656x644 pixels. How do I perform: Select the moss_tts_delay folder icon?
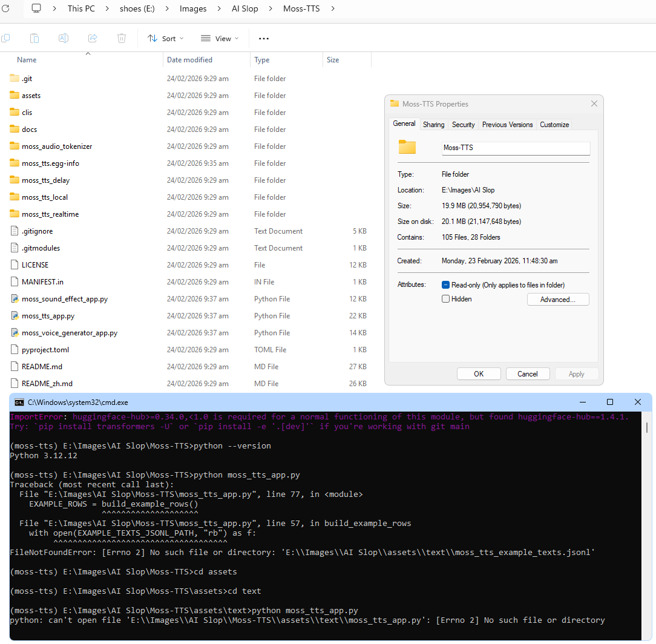coord(15,180)
